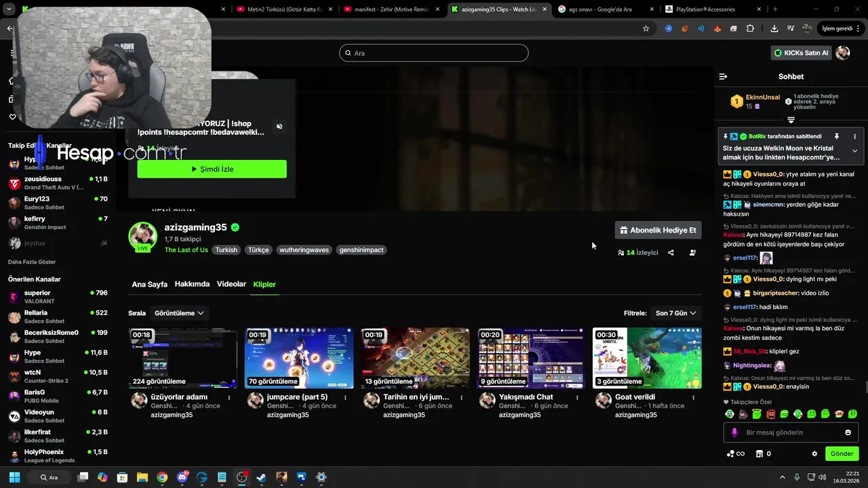Open the EkinnUnsal gift leaderboard entry
868x488 pixels.
click(755, 102)
